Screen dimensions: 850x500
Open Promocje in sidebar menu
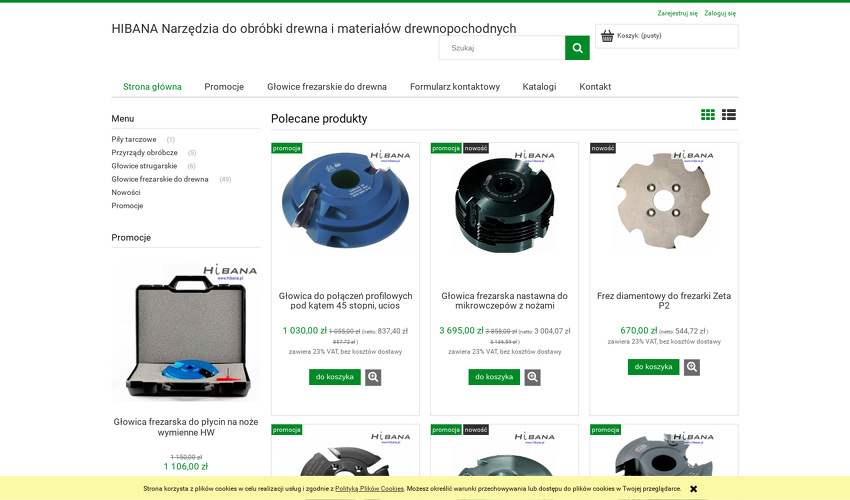click(127, 206)
